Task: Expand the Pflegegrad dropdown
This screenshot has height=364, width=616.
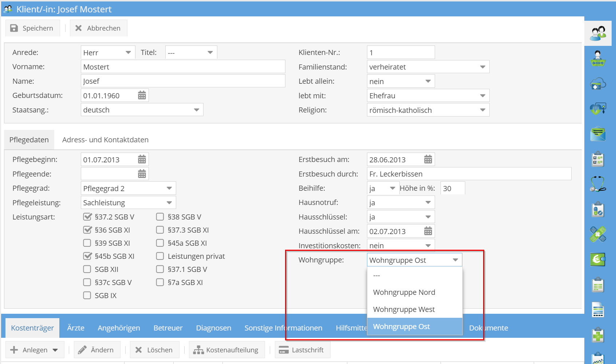Action: [169, 188]
